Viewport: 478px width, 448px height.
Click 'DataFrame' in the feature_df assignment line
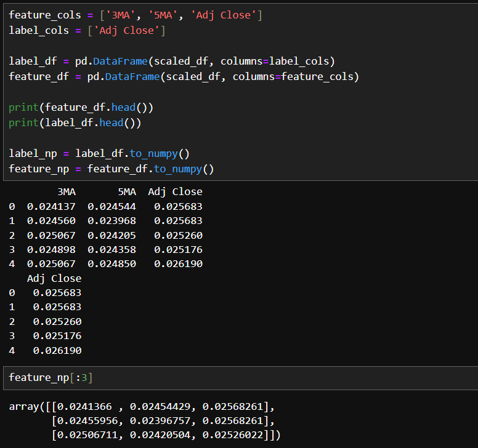(x=132, y=76)
